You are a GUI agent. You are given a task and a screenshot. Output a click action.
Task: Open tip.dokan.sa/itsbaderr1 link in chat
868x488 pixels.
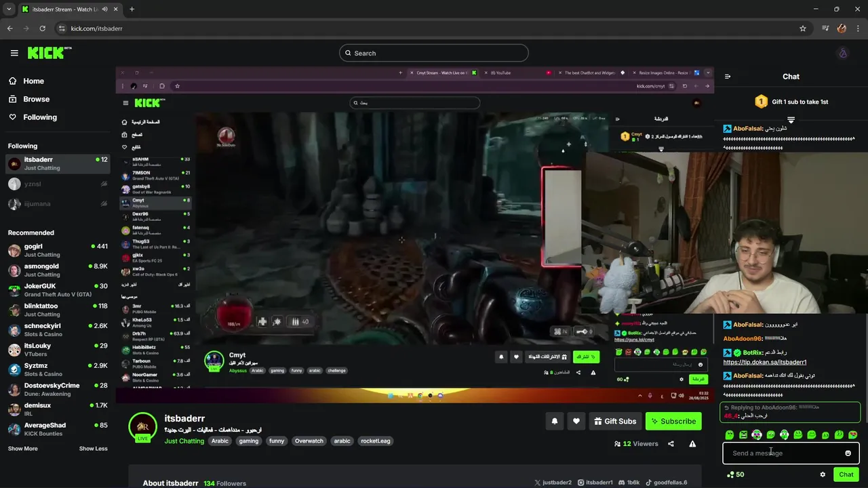click(764, 362)
